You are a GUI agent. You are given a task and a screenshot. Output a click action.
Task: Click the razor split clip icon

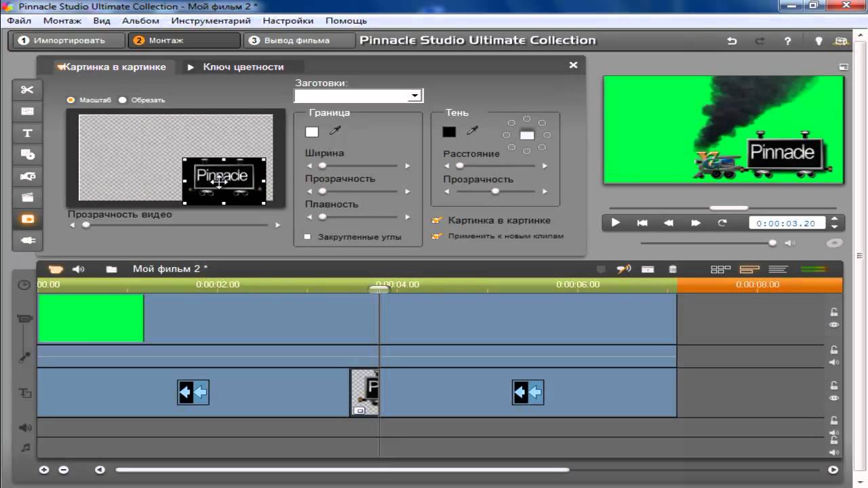point(648,269)
